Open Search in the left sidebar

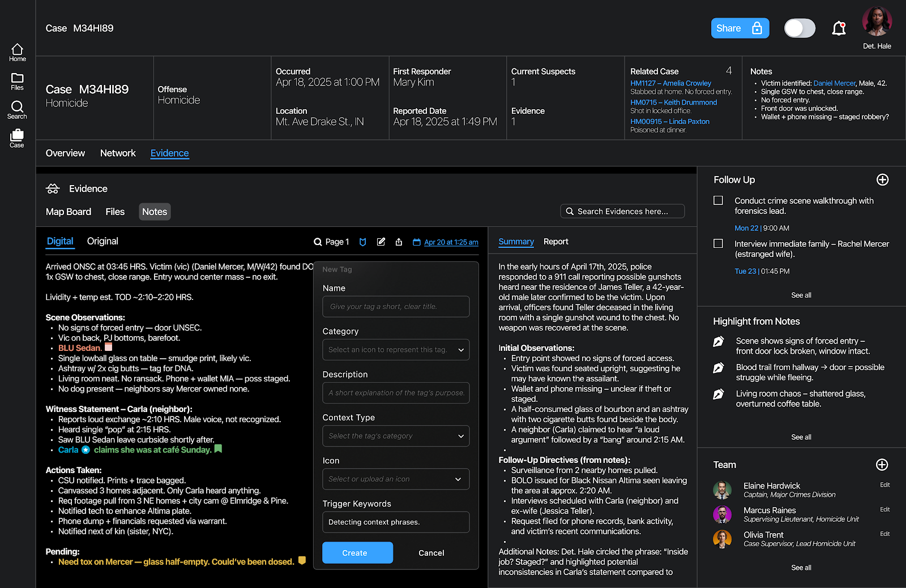click(x=17, y=110)
